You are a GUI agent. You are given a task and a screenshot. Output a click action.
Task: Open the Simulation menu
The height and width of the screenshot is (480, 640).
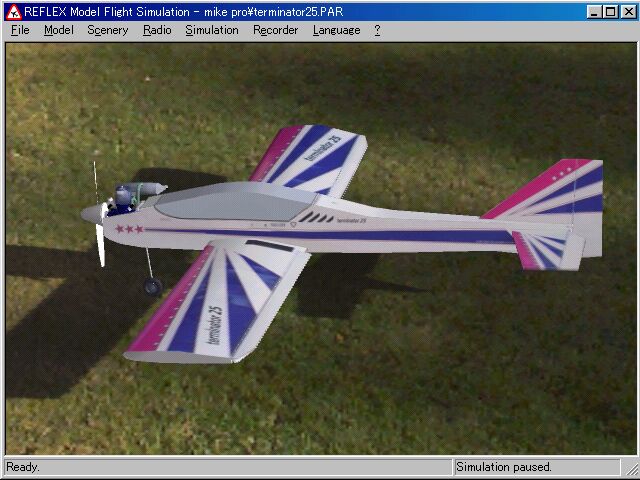(x=212, y=30)
